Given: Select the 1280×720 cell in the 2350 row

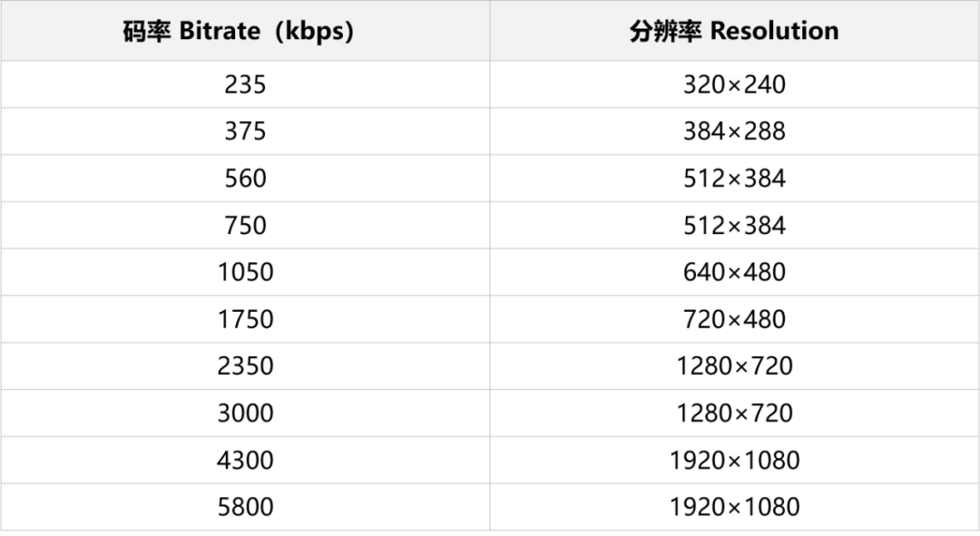Looking at the screenshot, I should tap(734, 366).
